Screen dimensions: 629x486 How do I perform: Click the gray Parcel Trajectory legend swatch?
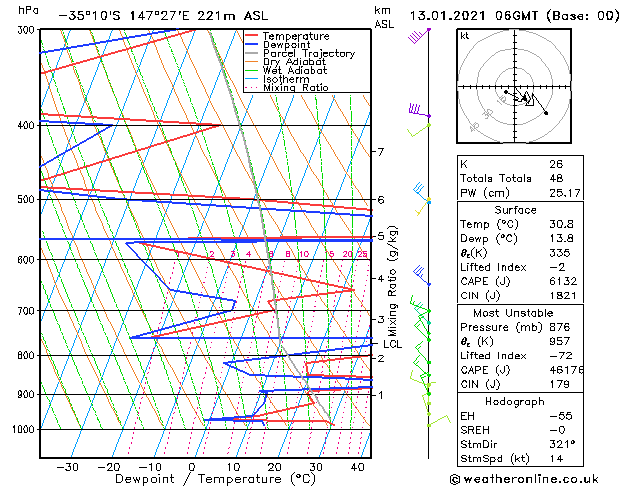252,53
